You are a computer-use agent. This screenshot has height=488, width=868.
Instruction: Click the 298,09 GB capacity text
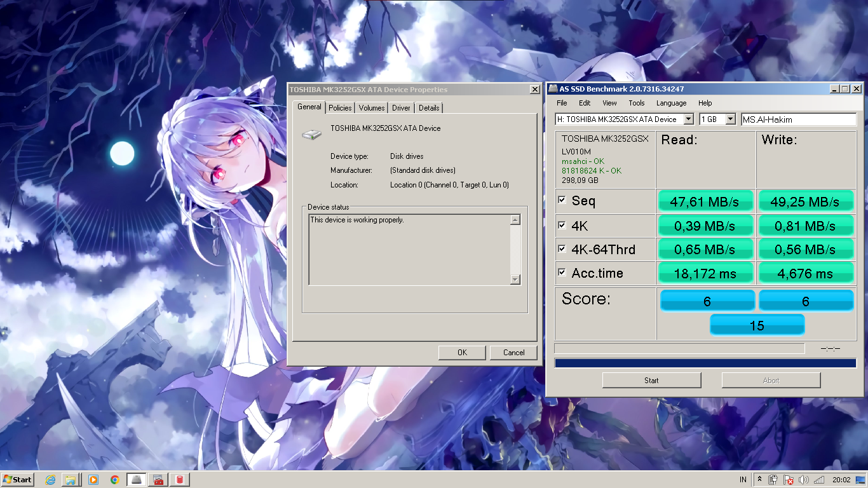click(579, 180)
